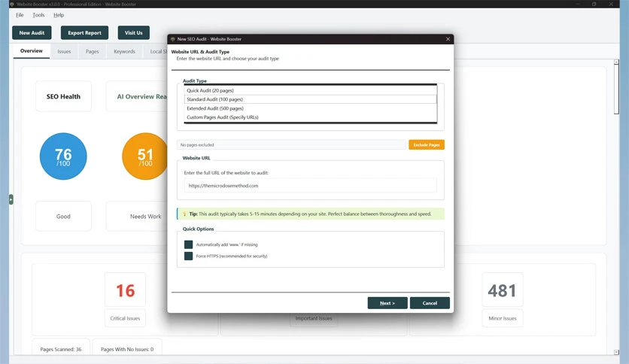Toggle Force HTTPS checkbox
The height and width of the screenshot is (364, 629).
tap(188, 256)
